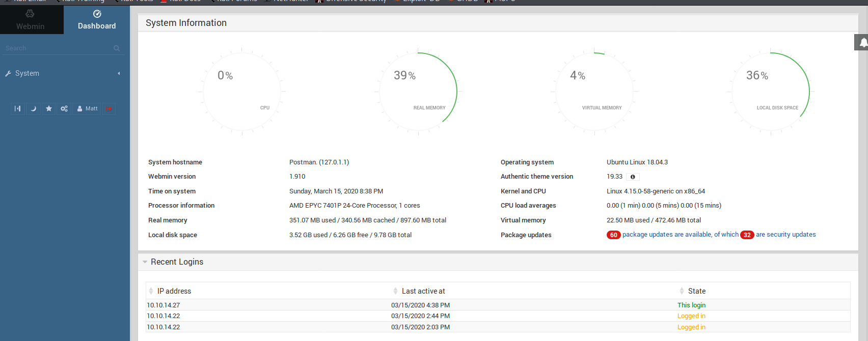Sort logins by IP address column
The width and height of the screenshot is (868, 341).
174,291
